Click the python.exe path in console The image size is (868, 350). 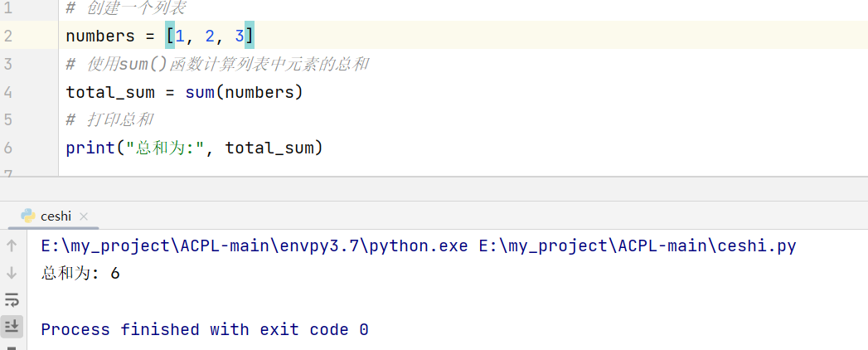[x=255, y=246]
